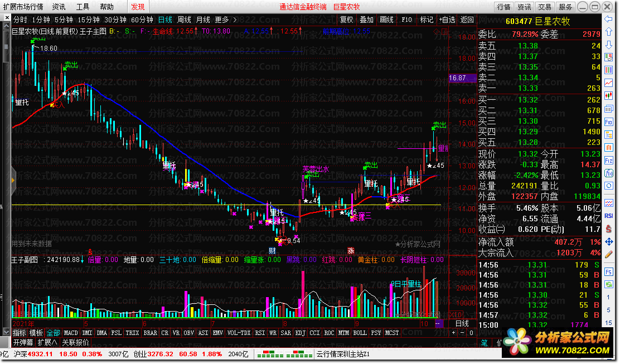Open the red line chart icon

(x=608, y=83)
